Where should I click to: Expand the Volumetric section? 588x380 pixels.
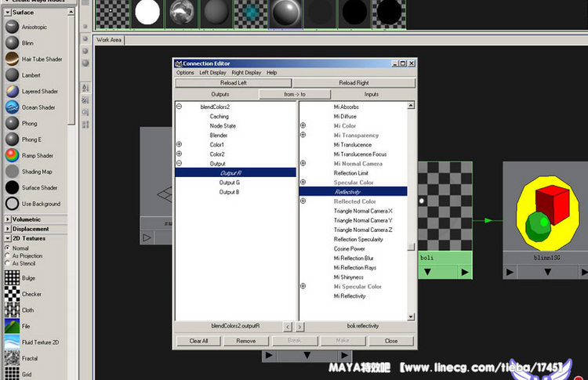coord(8,219)
